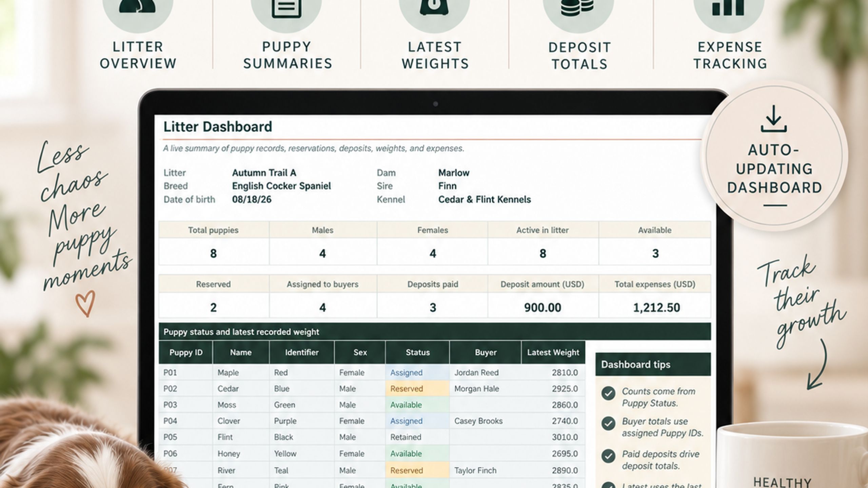Screen dimensions: 868x488
Task: Click the checkmark beside 'Counts come from Puppy Status'
Action: [608, 393]
